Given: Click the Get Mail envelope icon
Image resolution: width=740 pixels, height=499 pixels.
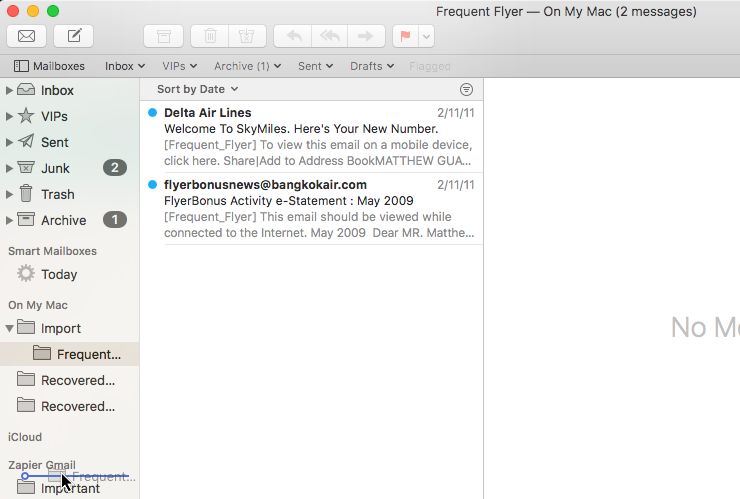Looking at the screenshot, I should click(x=26, y=36).
